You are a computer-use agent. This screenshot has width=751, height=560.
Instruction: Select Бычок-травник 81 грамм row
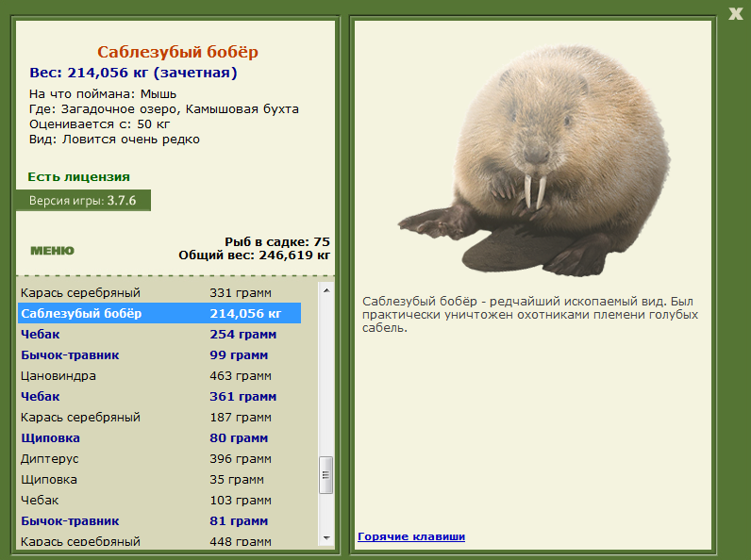coord(159,520)
